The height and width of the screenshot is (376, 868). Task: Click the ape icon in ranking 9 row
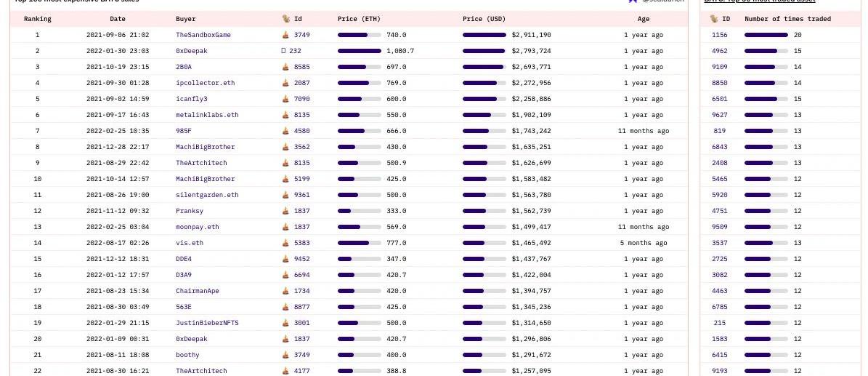[x=285, y=163]
